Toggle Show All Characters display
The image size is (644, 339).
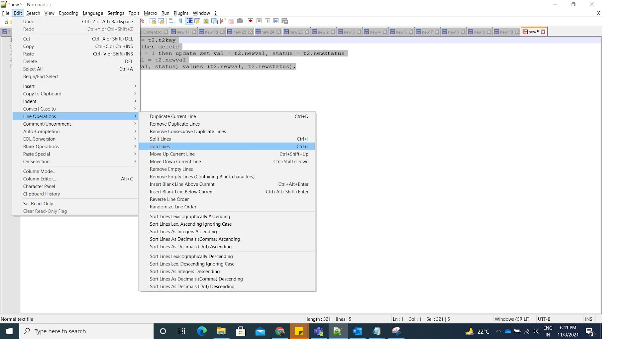180,21
